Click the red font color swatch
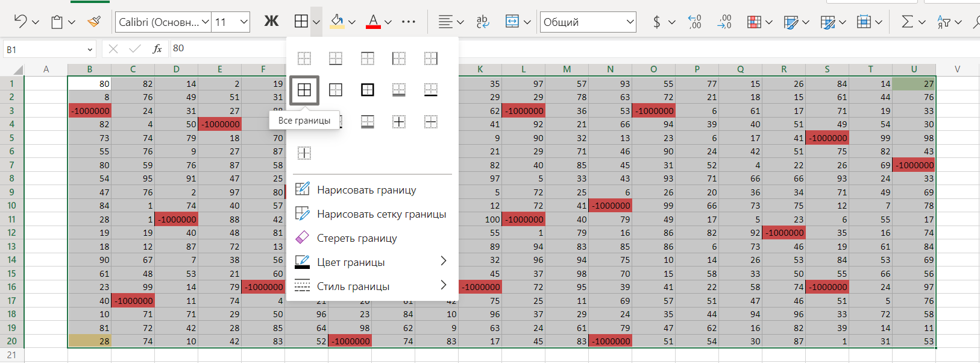This screenshot has height=363, width=980. pyautogui.click(x=373, y=22)
